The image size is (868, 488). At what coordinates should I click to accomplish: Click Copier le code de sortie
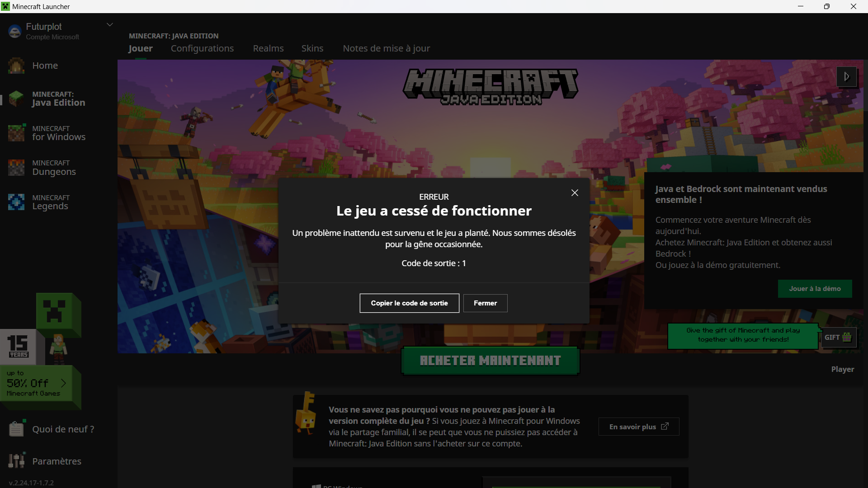[410, 303]
